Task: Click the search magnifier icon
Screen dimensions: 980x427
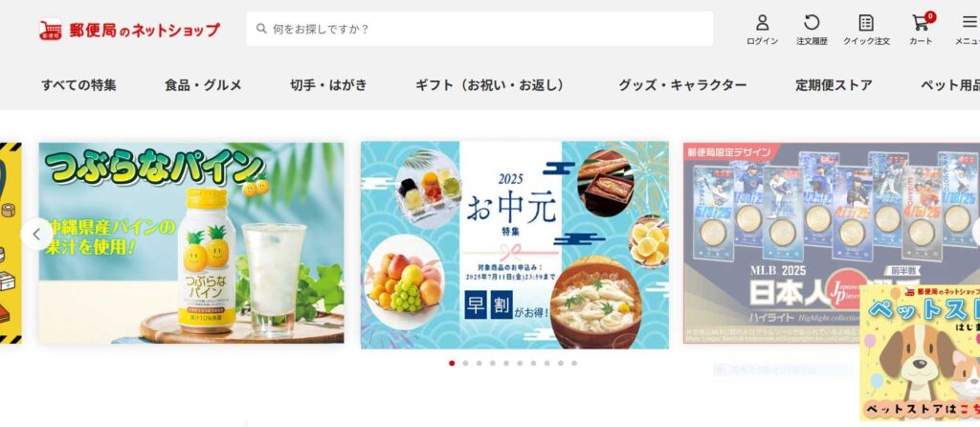Action: coord(261,29)
